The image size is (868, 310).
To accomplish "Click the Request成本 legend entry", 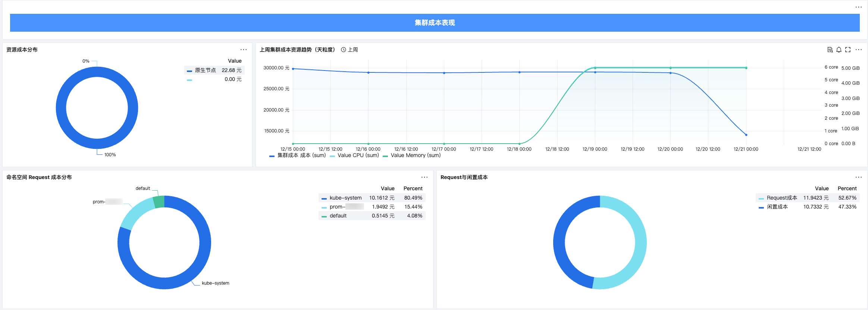I will click(x=781, y=198).
